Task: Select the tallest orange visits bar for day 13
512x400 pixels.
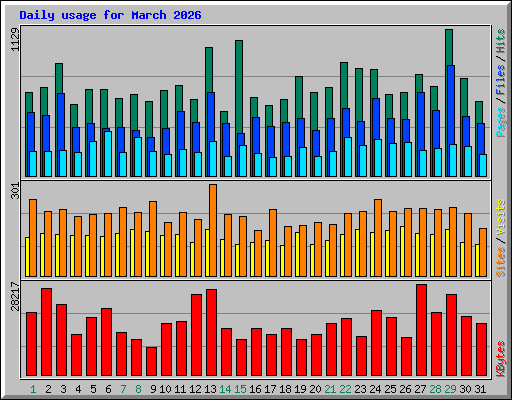Action: [x=213, y=230]
